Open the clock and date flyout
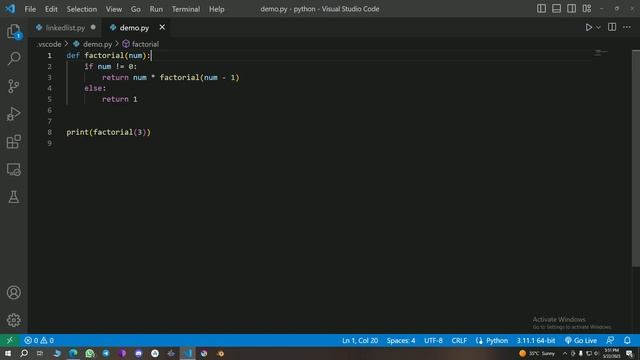Image resolution: width=640 pixels, height=360 pixels. click(x=611, y=353)
